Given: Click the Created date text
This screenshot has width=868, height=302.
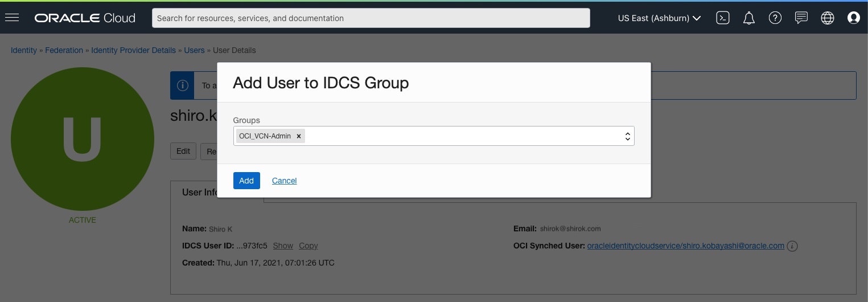Looking at the screenshot, I should (x=258, y=263).
